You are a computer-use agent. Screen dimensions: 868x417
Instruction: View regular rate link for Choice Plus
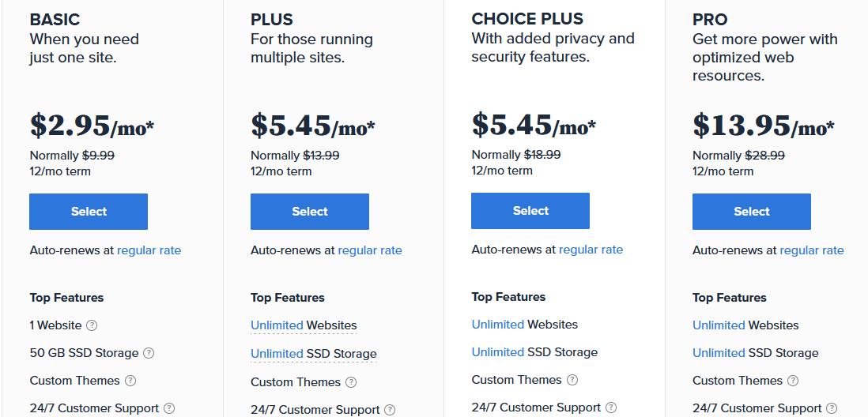pyautogui.click(x=591, y=250)
